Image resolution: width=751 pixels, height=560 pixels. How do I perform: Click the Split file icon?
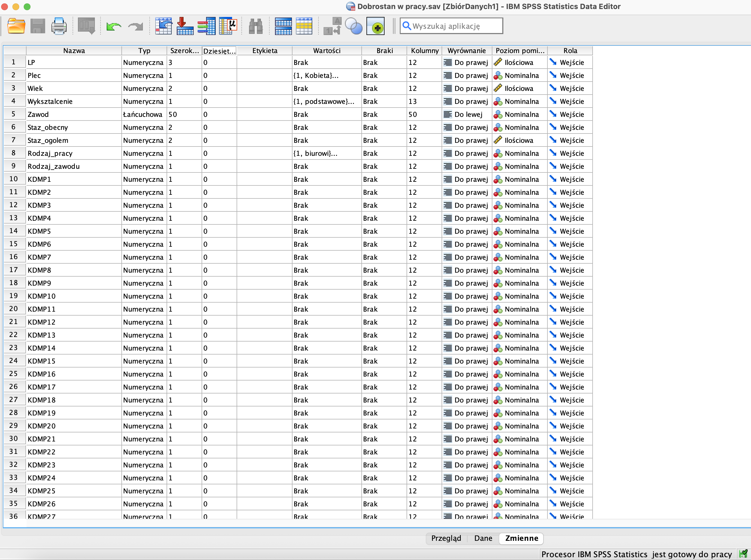pyautogui.click(x=283, y=26)
